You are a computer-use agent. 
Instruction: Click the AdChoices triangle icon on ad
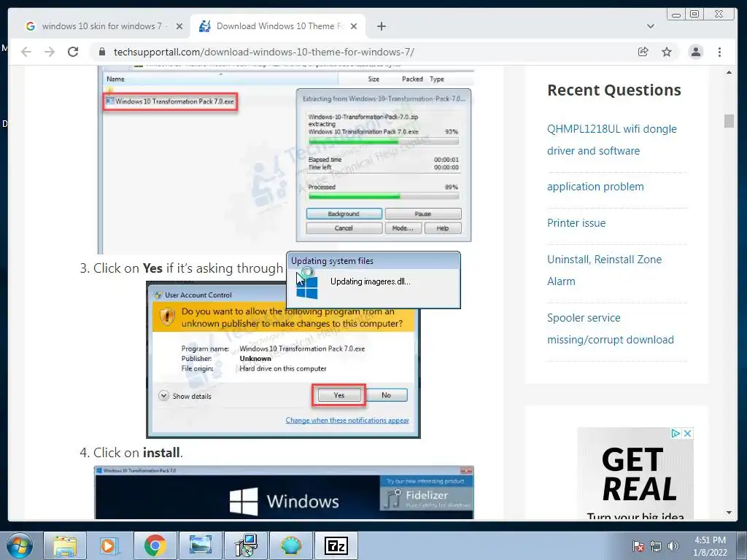[676, 433]
